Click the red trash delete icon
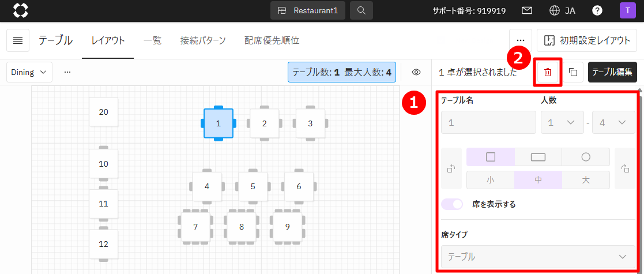Image resolution: width=644 pixels, height=274 pixels. pos(548,72)
